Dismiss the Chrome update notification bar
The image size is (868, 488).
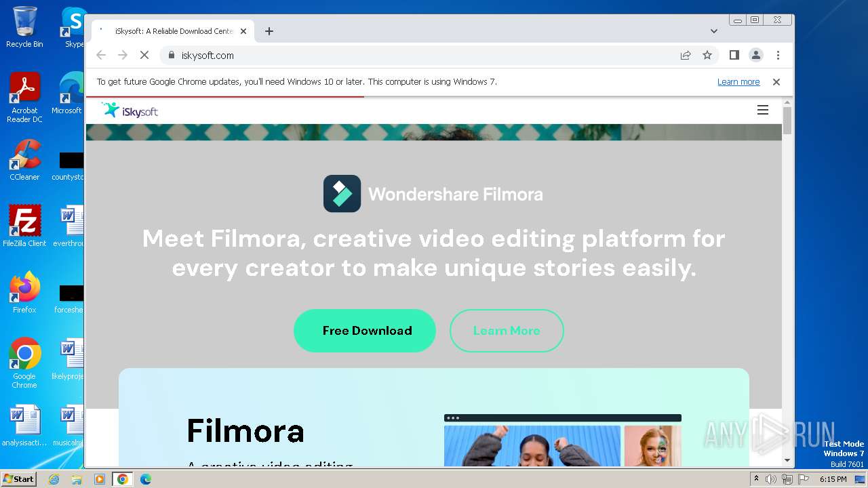click(x=776, y=82)
